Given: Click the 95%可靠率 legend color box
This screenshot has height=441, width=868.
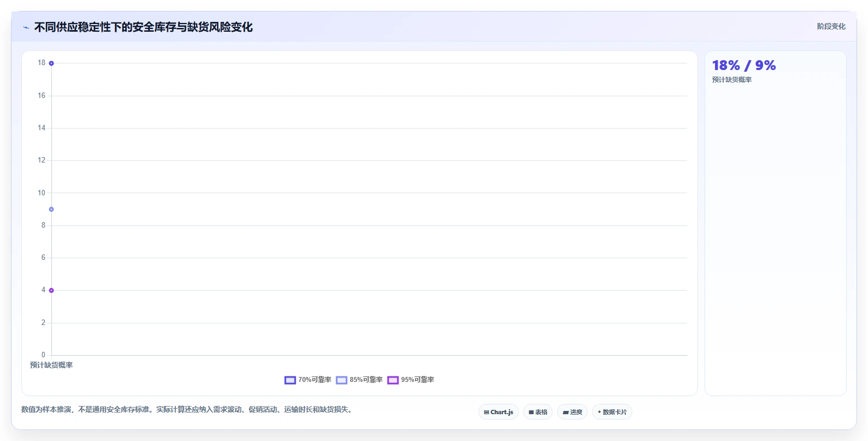Looking at the screenshot, I should tap(393, 380).
